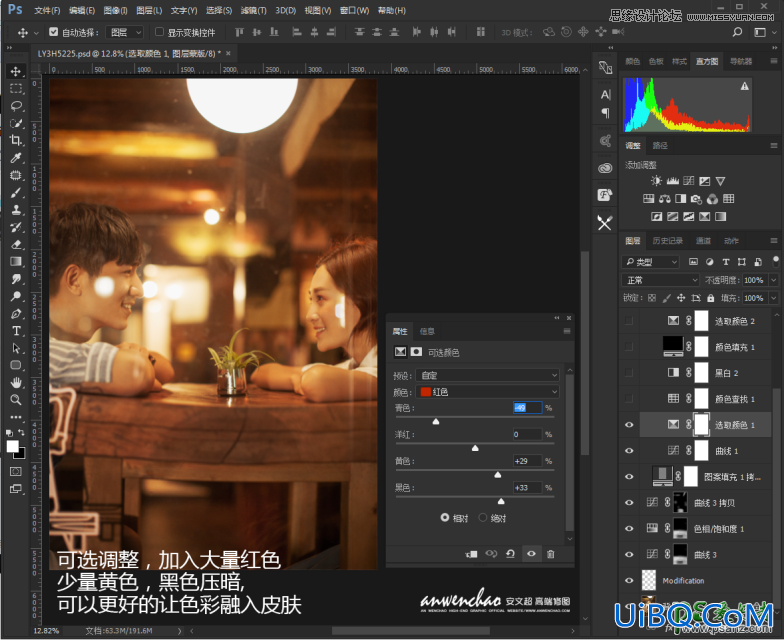
Task: Click the Levels adjustment icon
Action: pos(672,181)
